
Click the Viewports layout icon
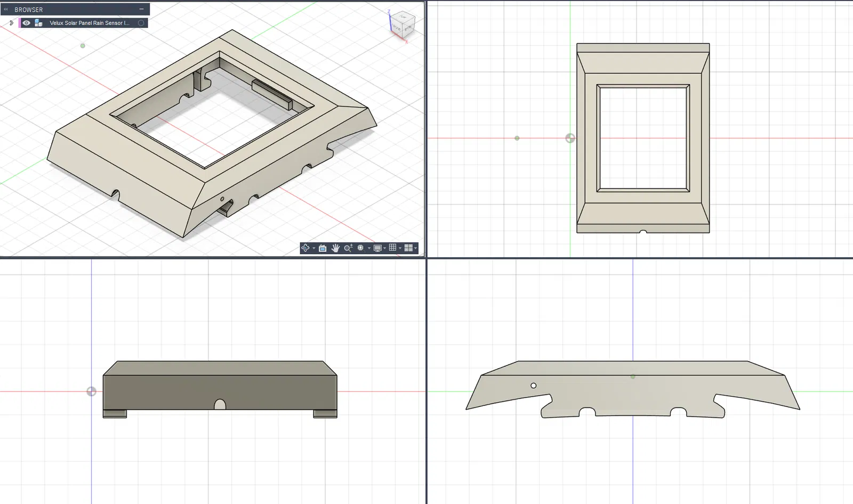tap(408, 248)
